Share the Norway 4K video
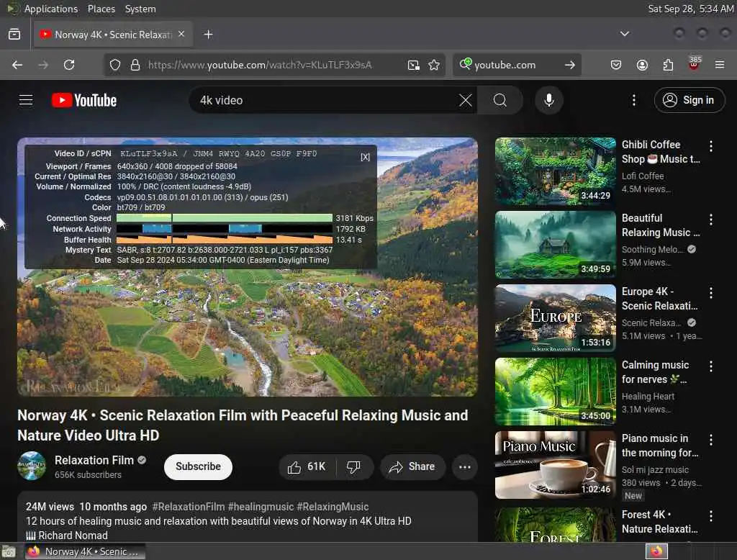This screenshot has height=560, width=737. pos(412,467)
